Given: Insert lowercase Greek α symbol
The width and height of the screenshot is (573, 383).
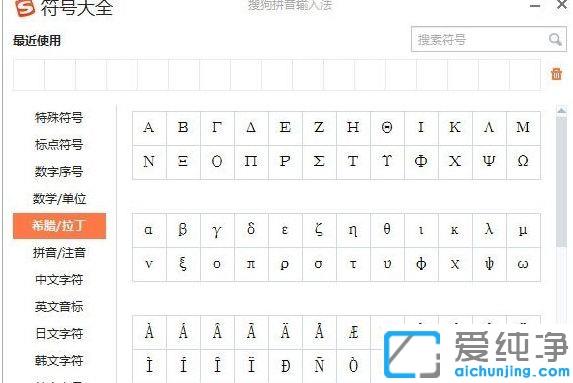Looking at the screenshot, I should pos(149,230).
